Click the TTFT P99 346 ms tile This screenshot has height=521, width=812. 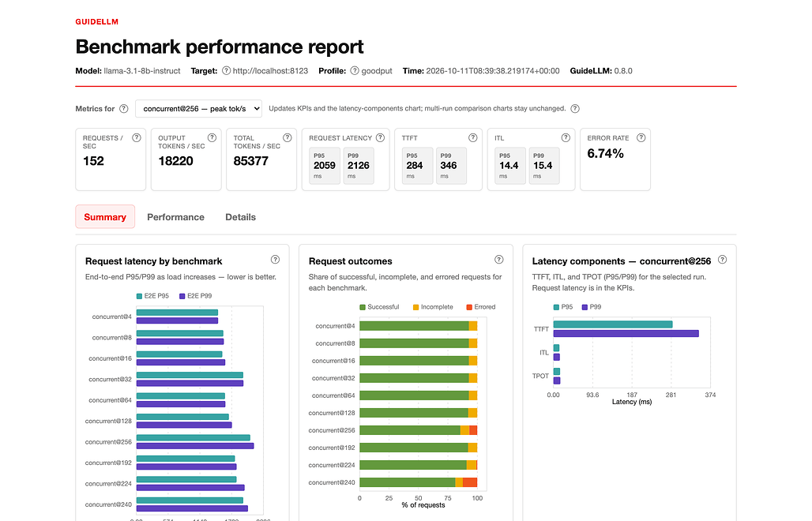pyautogui.click(x=451, y=166)
